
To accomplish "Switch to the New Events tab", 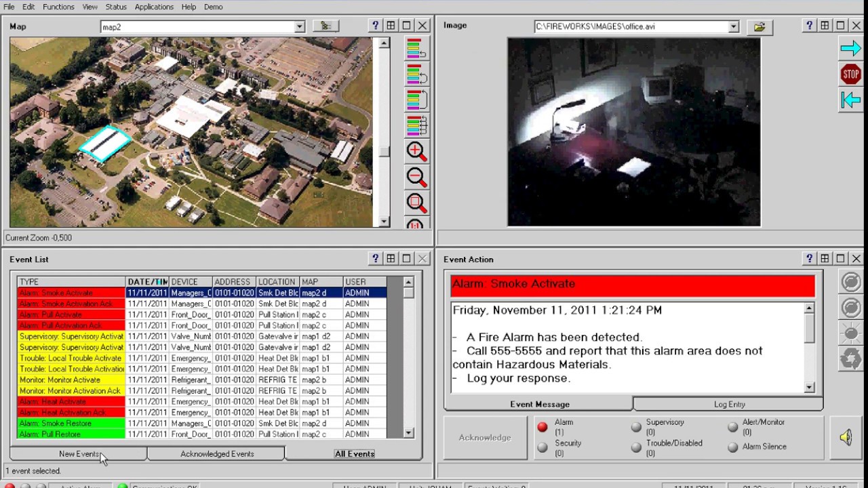I will point(79,453).
